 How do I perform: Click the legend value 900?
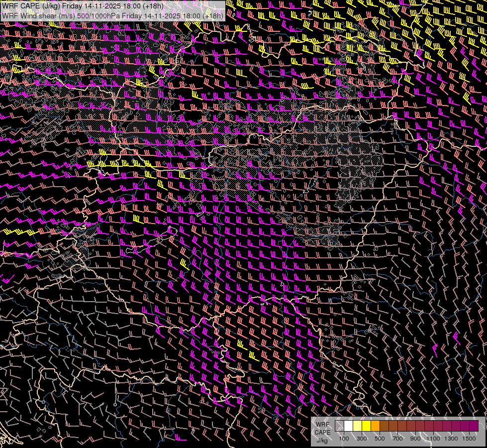point(415,439)
